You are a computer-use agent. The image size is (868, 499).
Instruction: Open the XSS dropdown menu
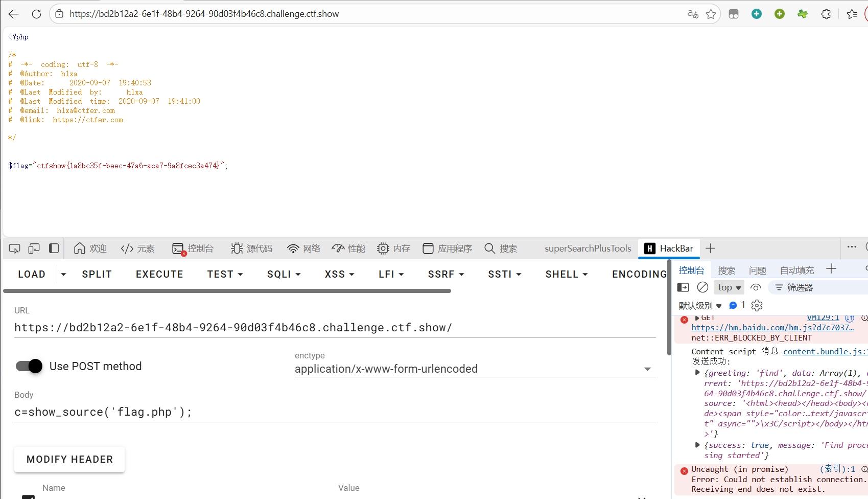click(339, 275)
